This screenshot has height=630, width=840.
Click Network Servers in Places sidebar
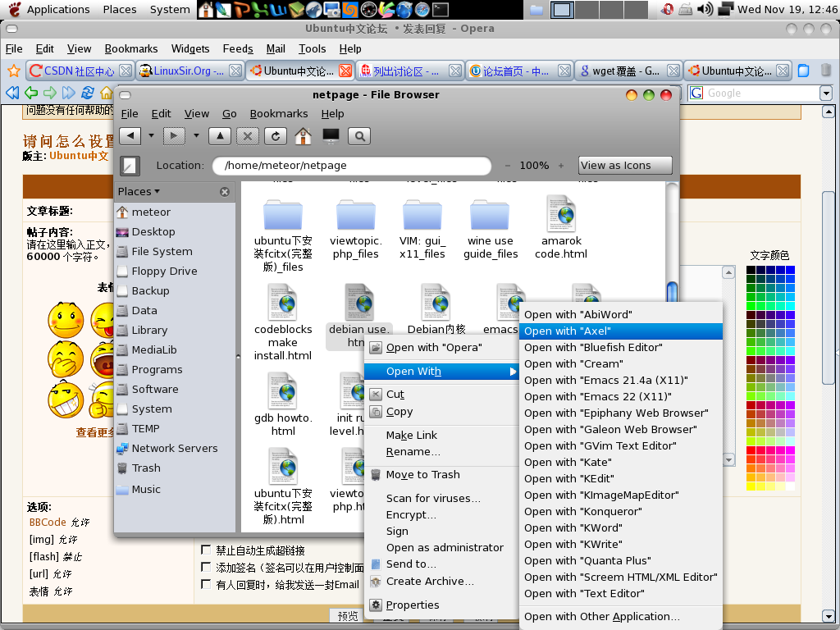pyautogui.click(x=175, y=449)
